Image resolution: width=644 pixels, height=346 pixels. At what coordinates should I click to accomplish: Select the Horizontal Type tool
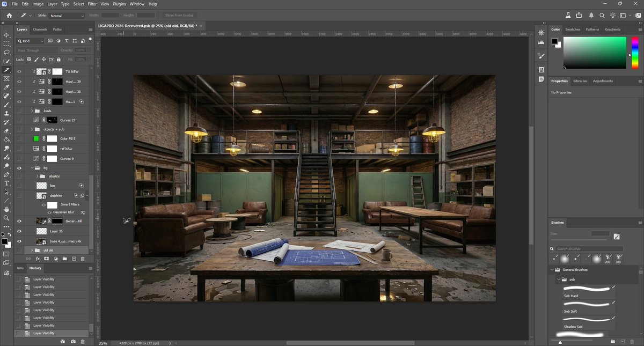tap(6, 183)
